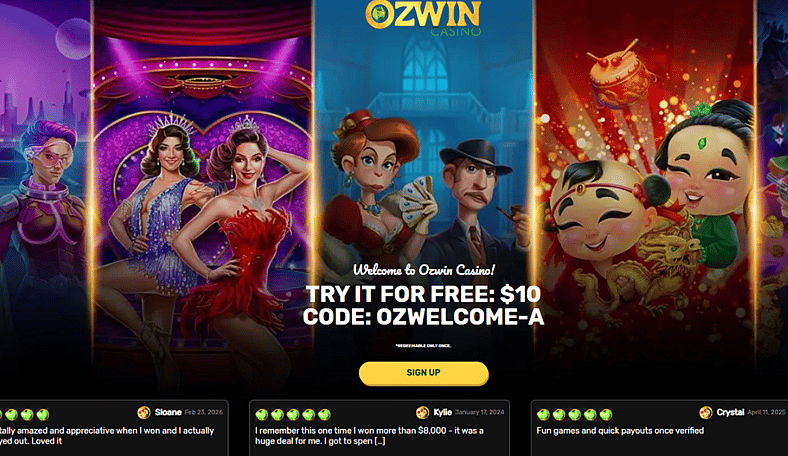Click the Ozwin Casino logo
The height and width of the screenshot is (456, 788).
[423, 19]
